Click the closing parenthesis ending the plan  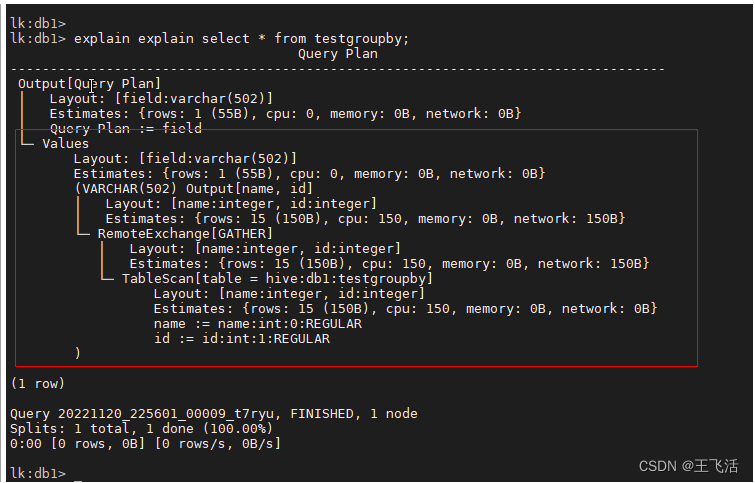click(77, 352)
